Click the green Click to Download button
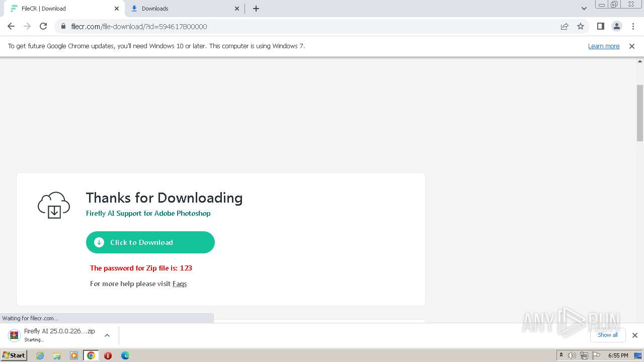This screenshot has height=362, width=644. click(150, 242)
